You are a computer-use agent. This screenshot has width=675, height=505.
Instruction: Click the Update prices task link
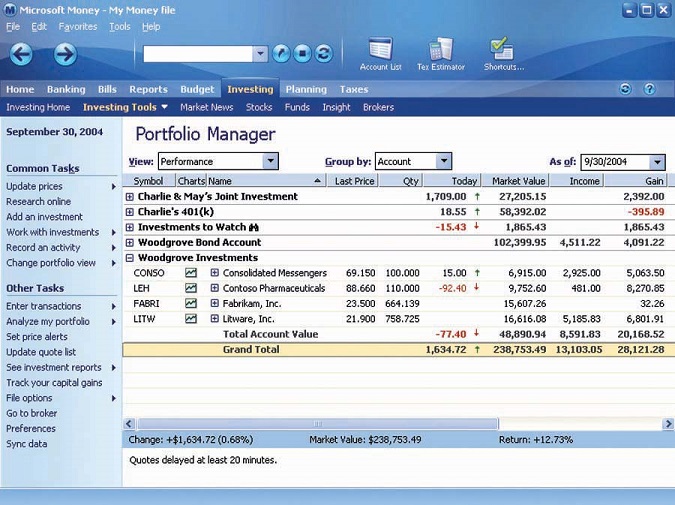tap(34, 186)
